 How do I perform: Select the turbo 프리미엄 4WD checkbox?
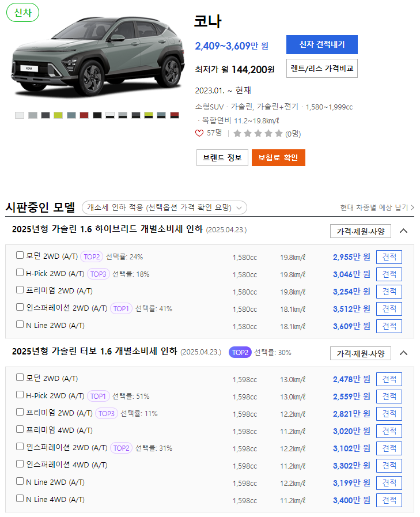click(20, 429)
